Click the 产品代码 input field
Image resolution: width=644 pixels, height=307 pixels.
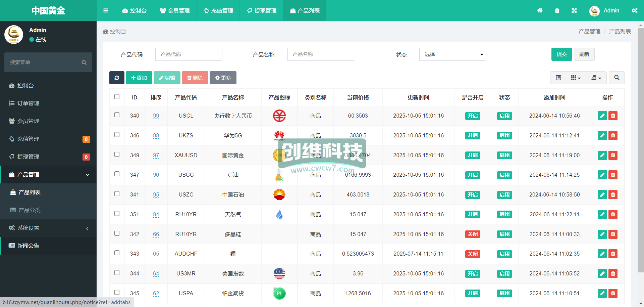[189, 54]
